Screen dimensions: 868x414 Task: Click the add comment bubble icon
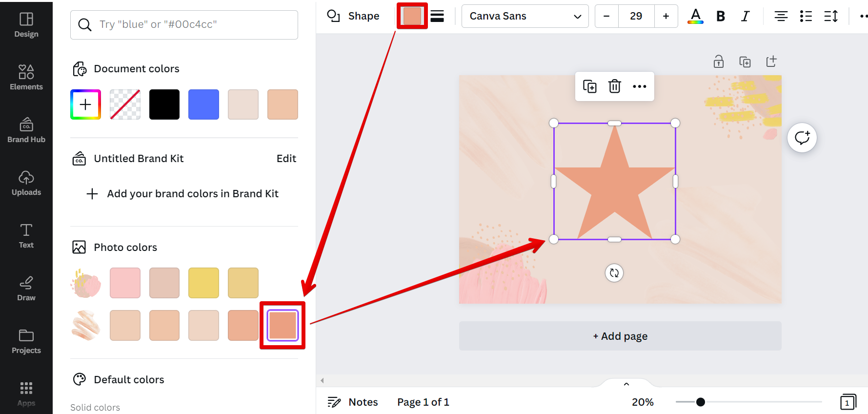tap(802, 138)
